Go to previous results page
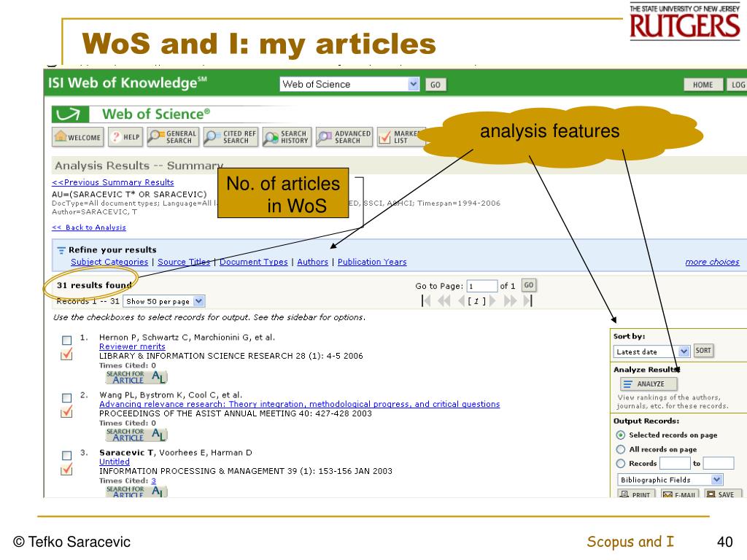 tap(461, 300)
